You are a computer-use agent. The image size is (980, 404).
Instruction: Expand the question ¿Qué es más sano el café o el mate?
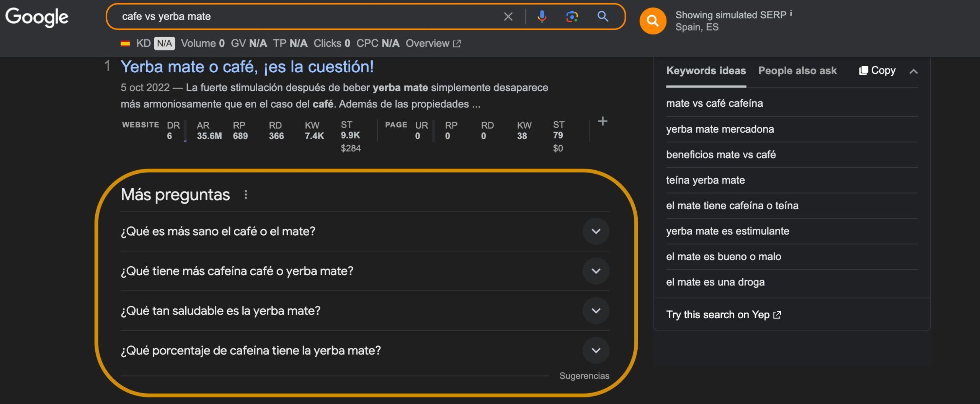pos(596,231)
